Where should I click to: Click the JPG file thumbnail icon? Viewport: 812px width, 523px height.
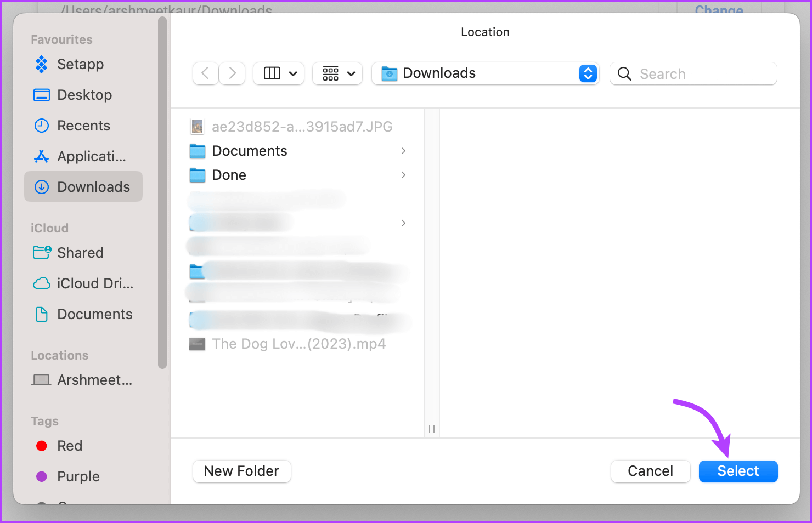[x=198, y=127]
